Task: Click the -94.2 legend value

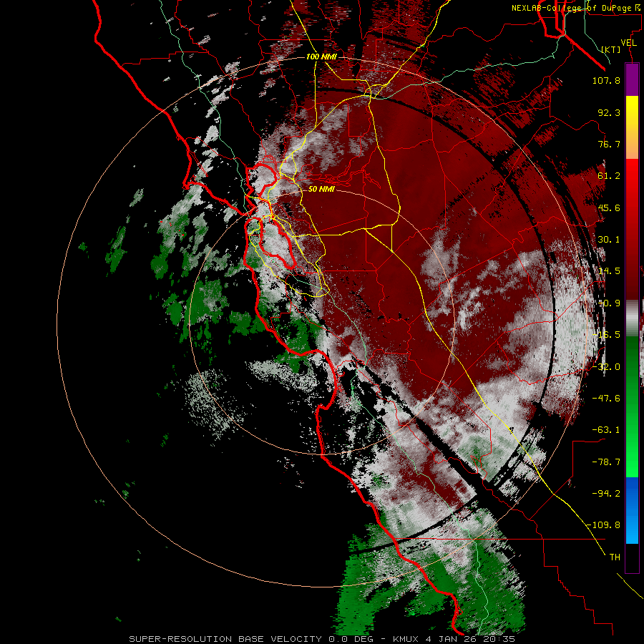Action: pos(606,494)
